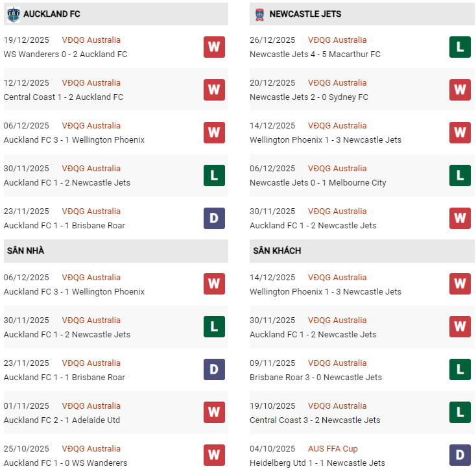Click D badge beside 23/11/2025 Auckland FC form match

click(x=214, y=218)
